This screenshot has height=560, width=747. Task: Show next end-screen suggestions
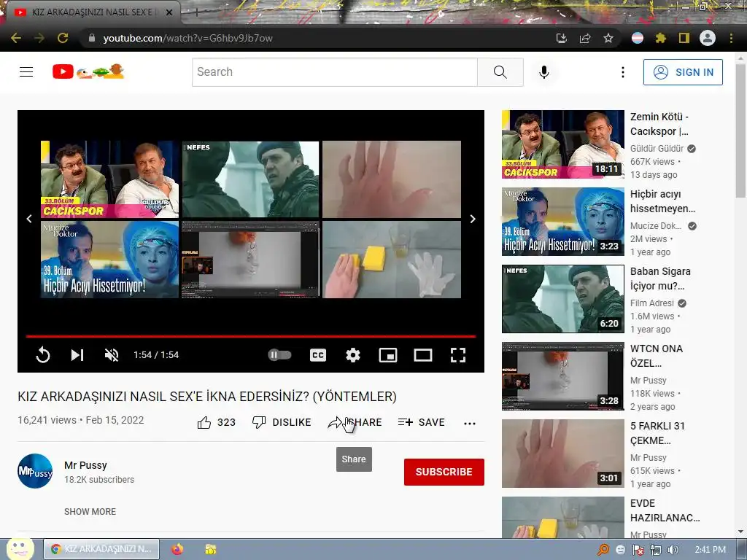tap(473, 219)
